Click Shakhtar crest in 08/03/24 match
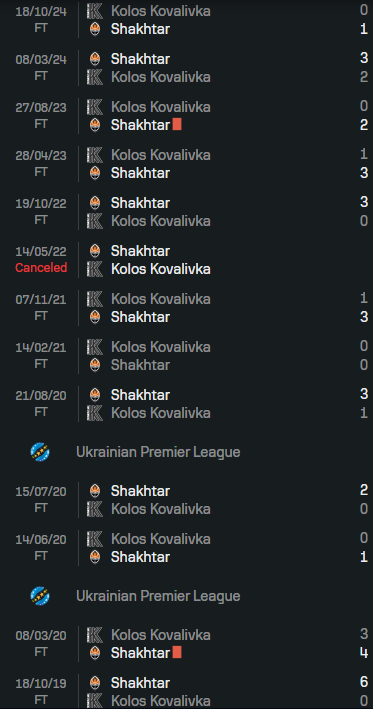The image size is (373, 709). (x=95, y=59)
